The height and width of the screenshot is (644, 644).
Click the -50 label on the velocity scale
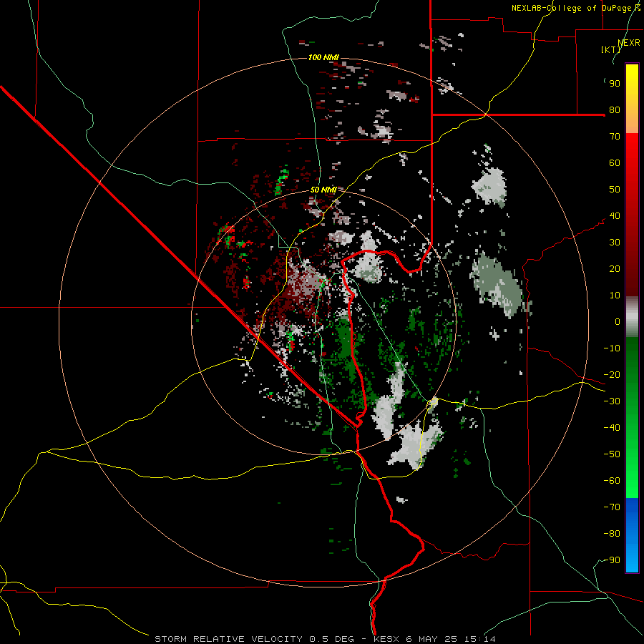pyautogui.click(x=612, y=454)
